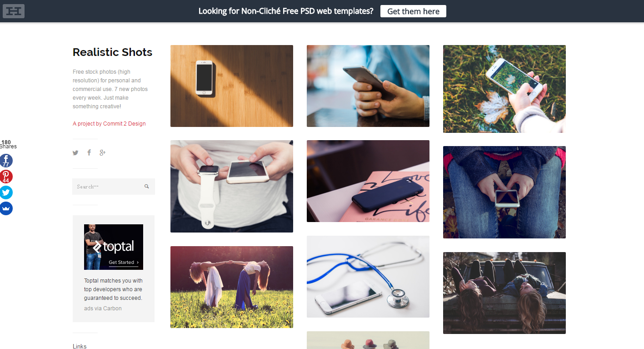
Task: Share via the floating Pinterest button
Action: coord(6,177)
